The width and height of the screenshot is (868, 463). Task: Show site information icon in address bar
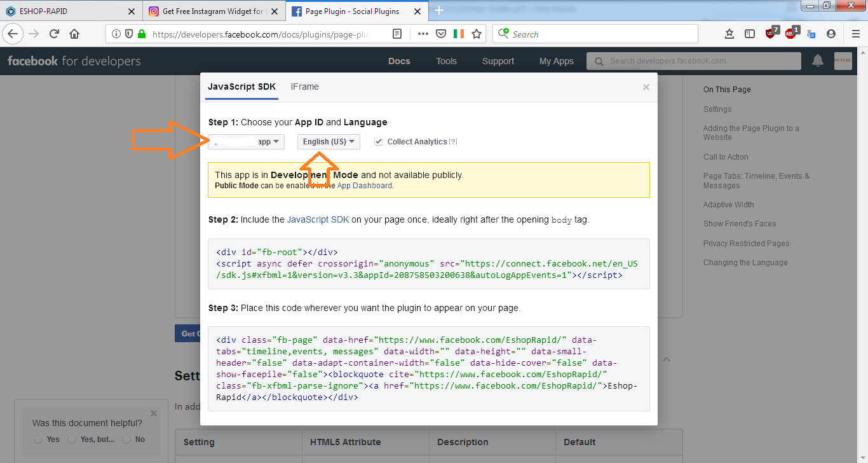tap(115, 34)
